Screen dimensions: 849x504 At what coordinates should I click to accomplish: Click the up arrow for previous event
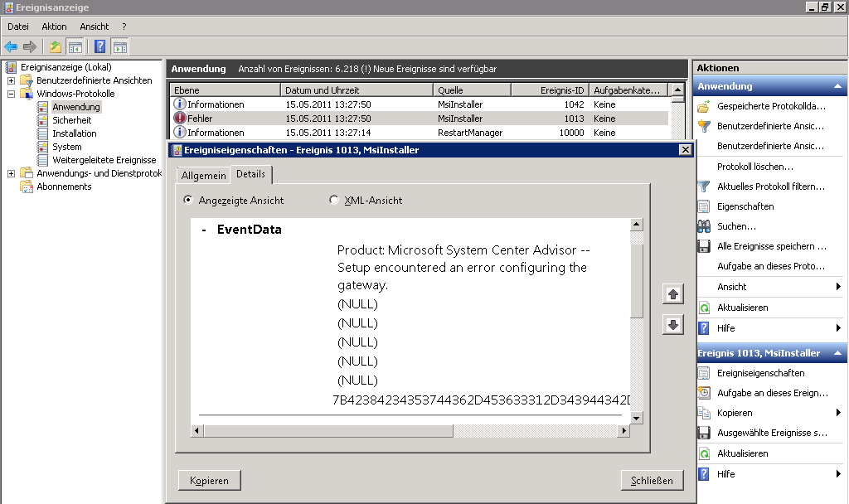click(x=673, y=294)
